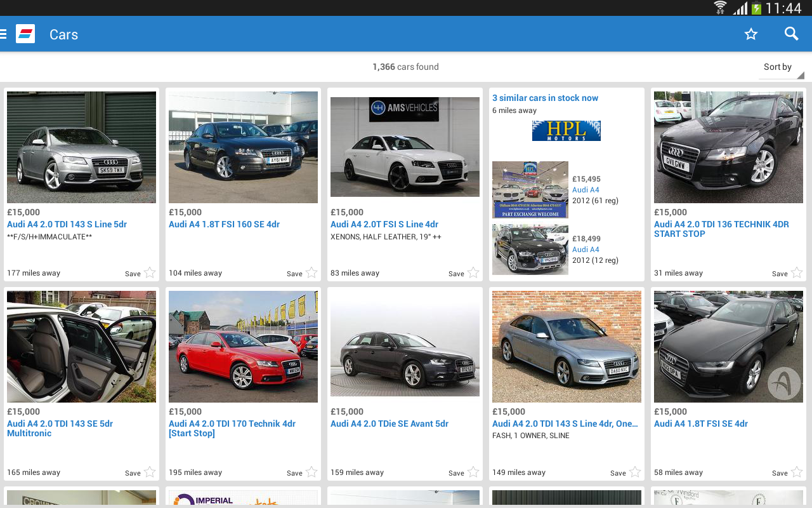
Task: Open search with the magnifier icon
Action: [x=791, y=34]
